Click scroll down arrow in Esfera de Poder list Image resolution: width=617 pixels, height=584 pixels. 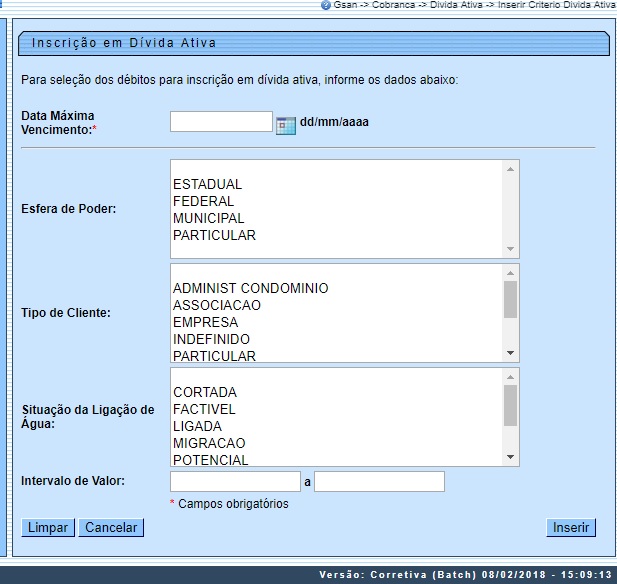coord(510,249)
